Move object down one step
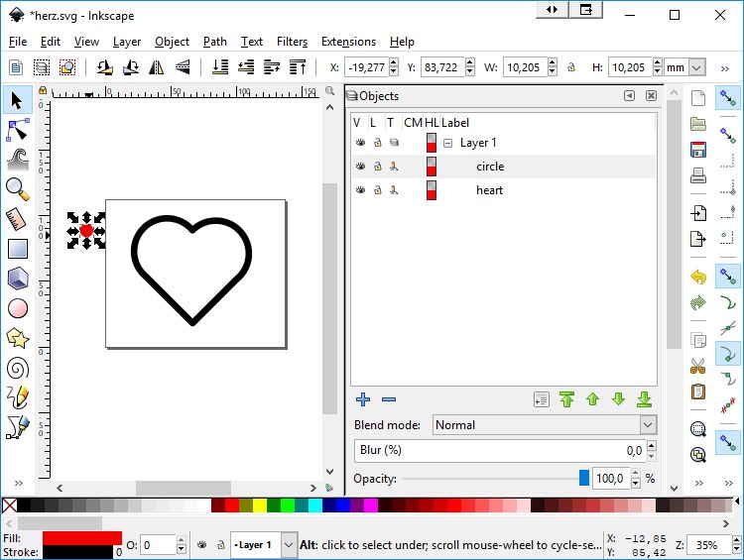The image size is (744, 560). [618, 399]
